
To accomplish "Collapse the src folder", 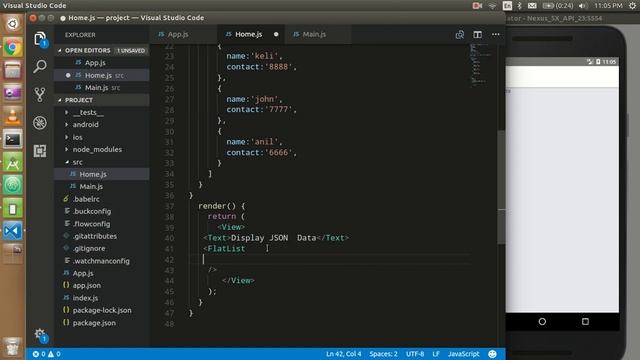I will point(102,162).
